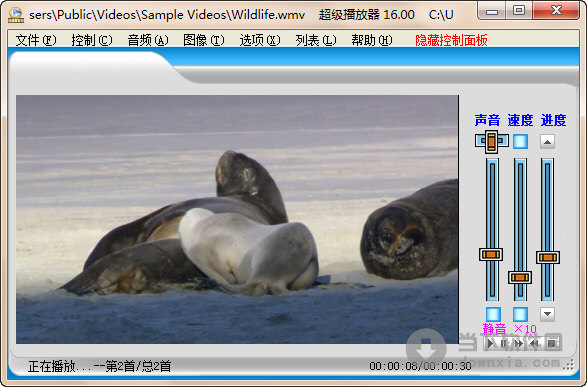Click the down arrow below the 进度 slider

click(x=547, y=314)
